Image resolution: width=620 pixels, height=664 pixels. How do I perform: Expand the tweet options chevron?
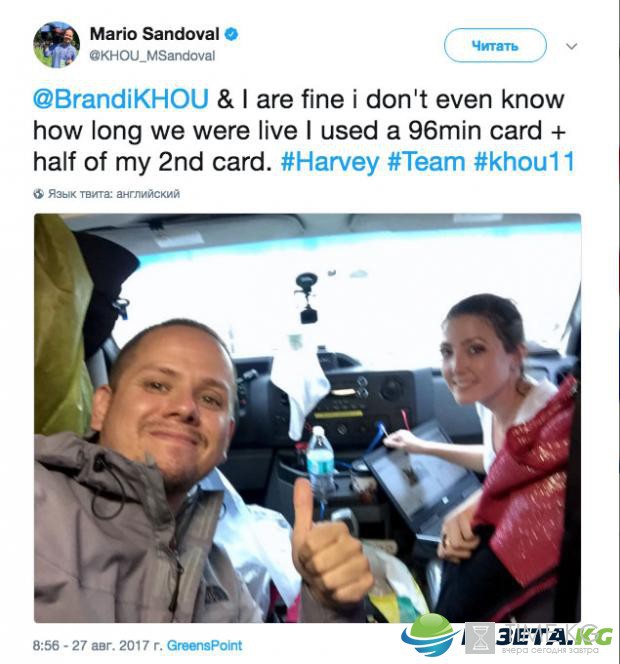coord(572,46)
